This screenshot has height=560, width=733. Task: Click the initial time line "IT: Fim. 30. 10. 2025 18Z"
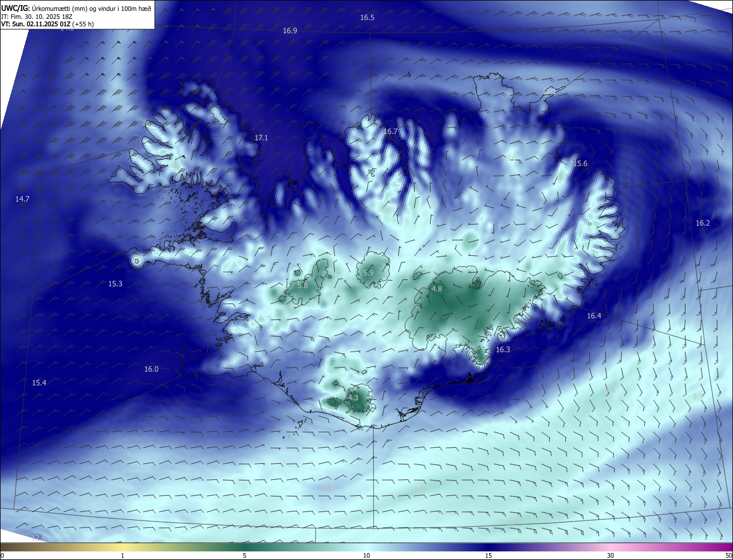click(37, 17)
